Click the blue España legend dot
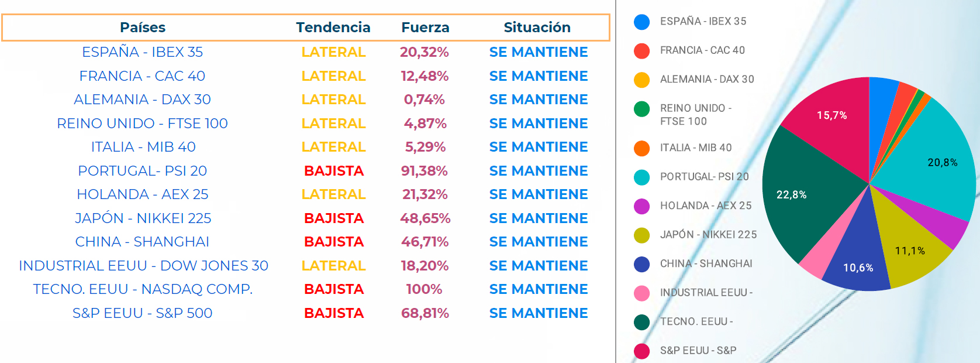Screen dimensions: 980x363 point(641,22)
